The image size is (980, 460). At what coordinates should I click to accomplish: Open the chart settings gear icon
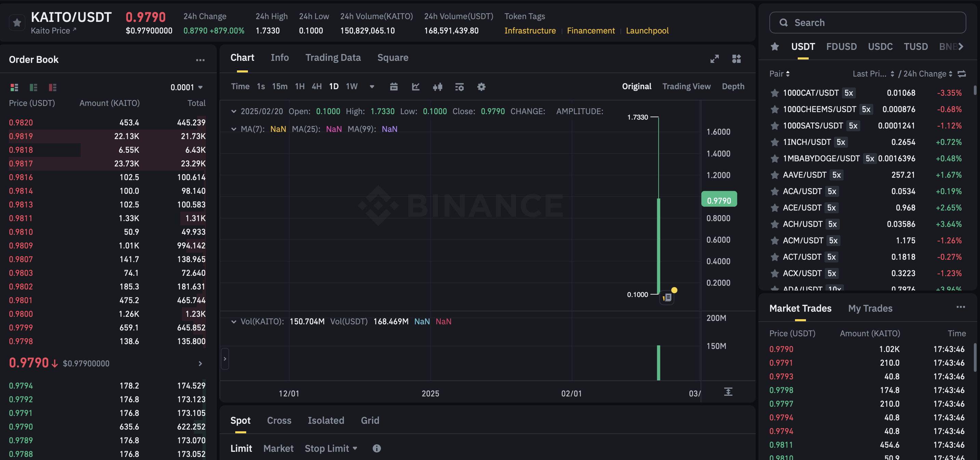pyautogui.click(x=481, y=87)
